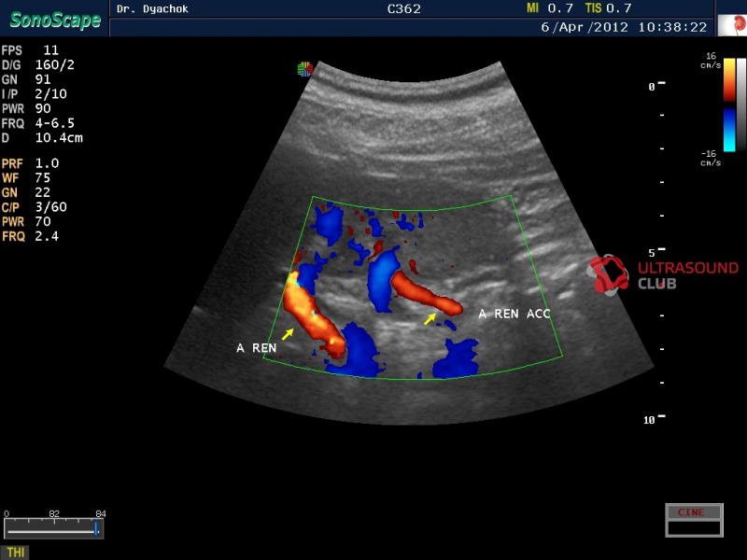747x560 pixels.
Task: Click the cine frame slider bar
Action: point(53,529)
